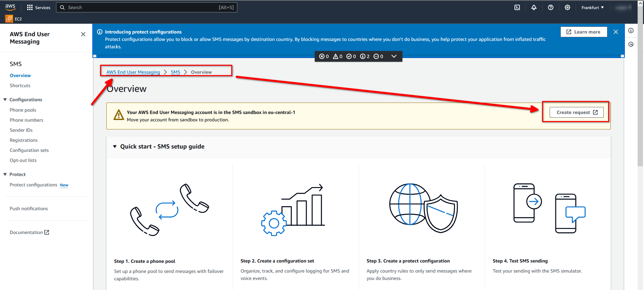
Task: Open the Frankfurt region dropdown
Action: point(592,7)
